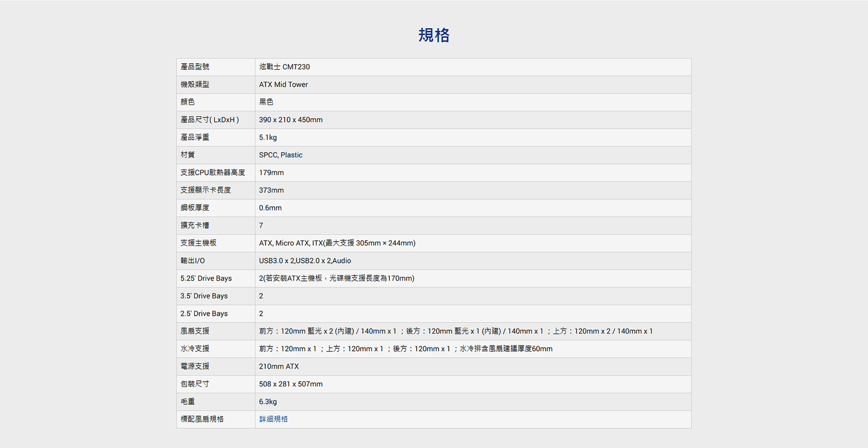This screenshot has height=448, width=868.
Task: Select the 179mm value
Action: [271, 173]
